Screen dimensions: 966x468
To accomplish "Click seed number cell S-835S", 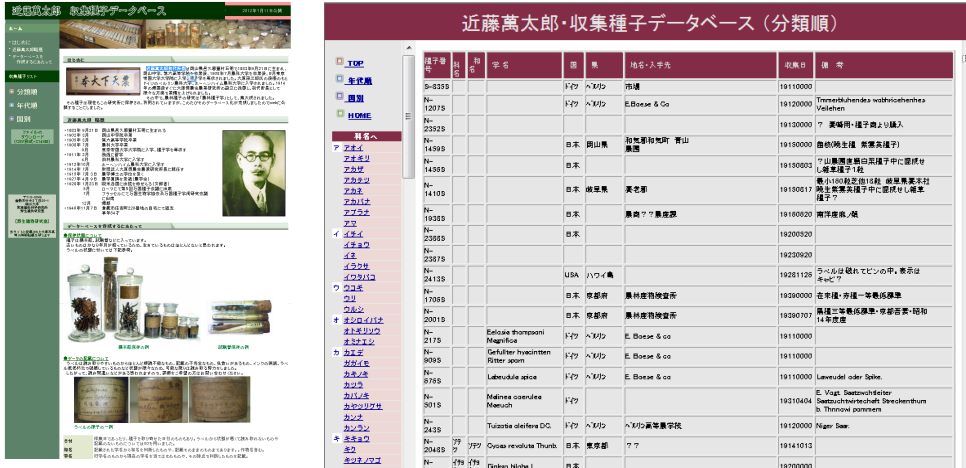I will (x=437, y=87).
